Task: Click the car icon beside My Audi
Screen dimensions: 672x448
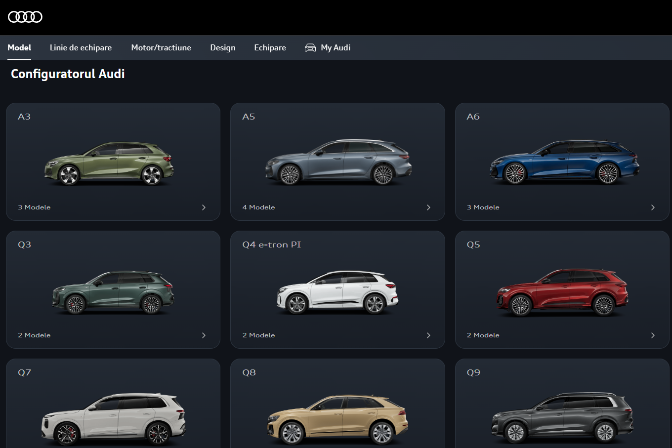Action: (310, 48)
